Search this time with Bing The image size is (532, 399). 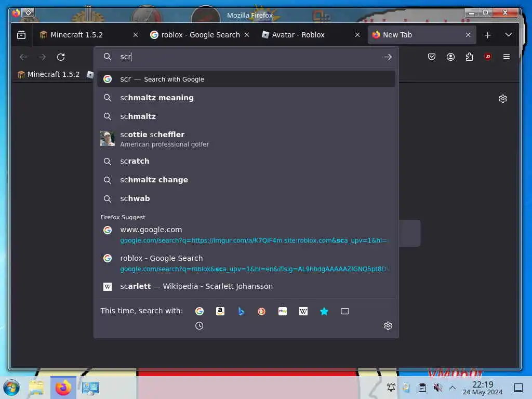(x=241, y=311)
